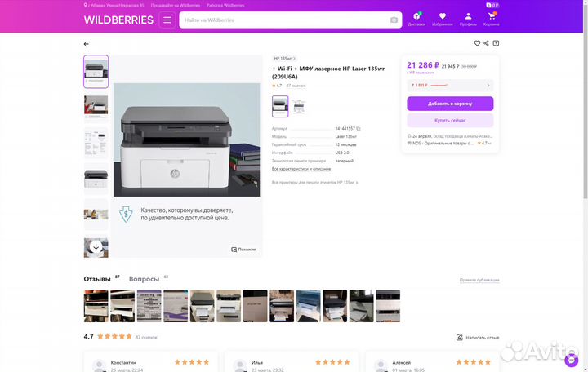Viewport: 588px width, 372px height.
Task: Go back using the left arrow
Action: tap(87, 44)
